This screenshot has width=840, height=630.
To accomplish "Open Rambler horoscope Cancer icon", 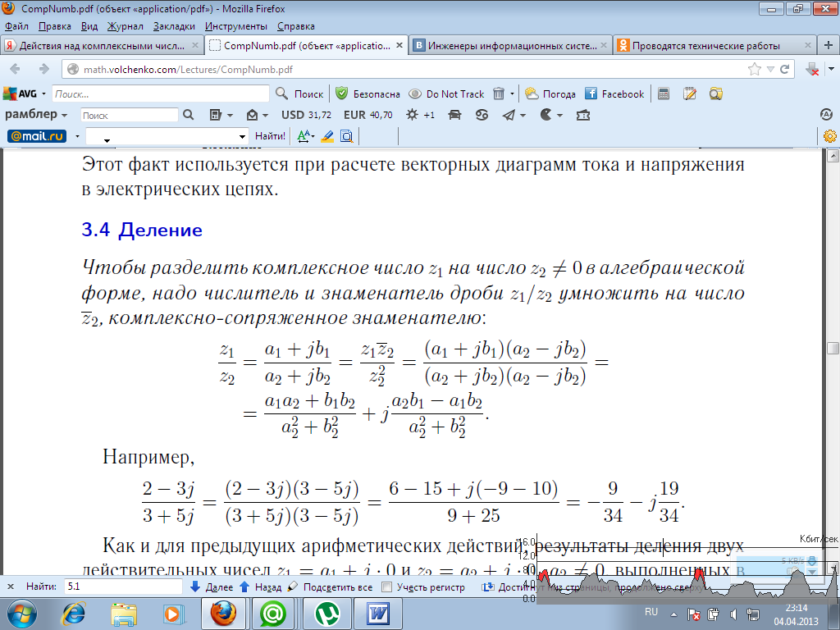I will (482, 115).
